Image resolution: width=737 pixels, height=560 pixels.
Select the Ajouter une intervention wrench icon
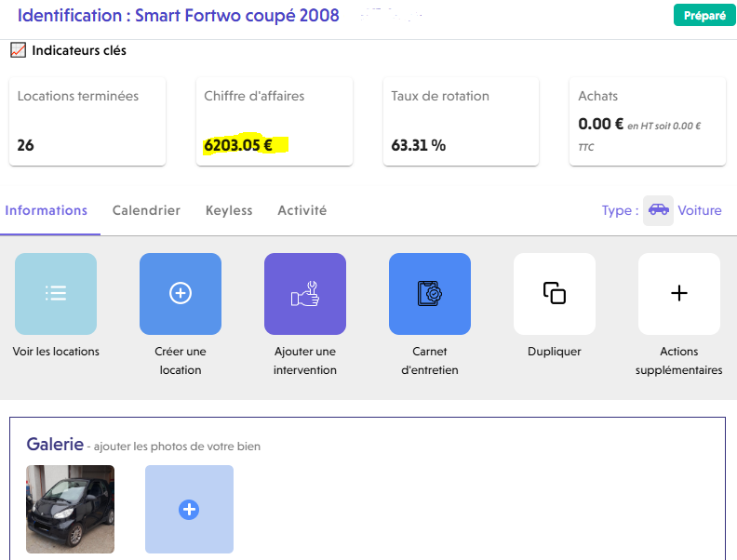305,293
